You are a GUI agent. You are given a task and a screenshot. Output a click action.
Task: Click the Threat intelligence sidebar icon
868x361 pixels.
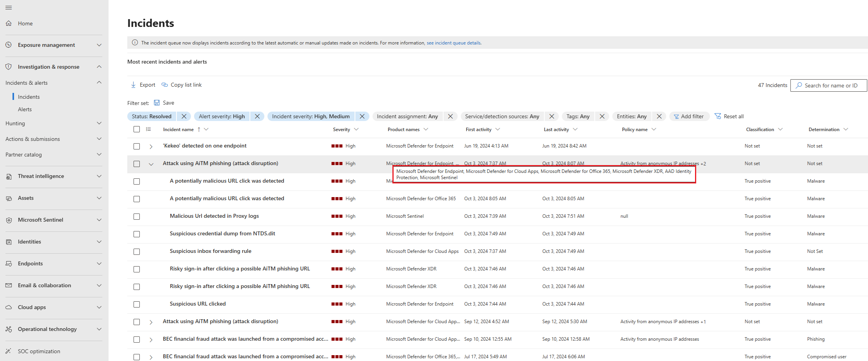[x=9, y=176]
